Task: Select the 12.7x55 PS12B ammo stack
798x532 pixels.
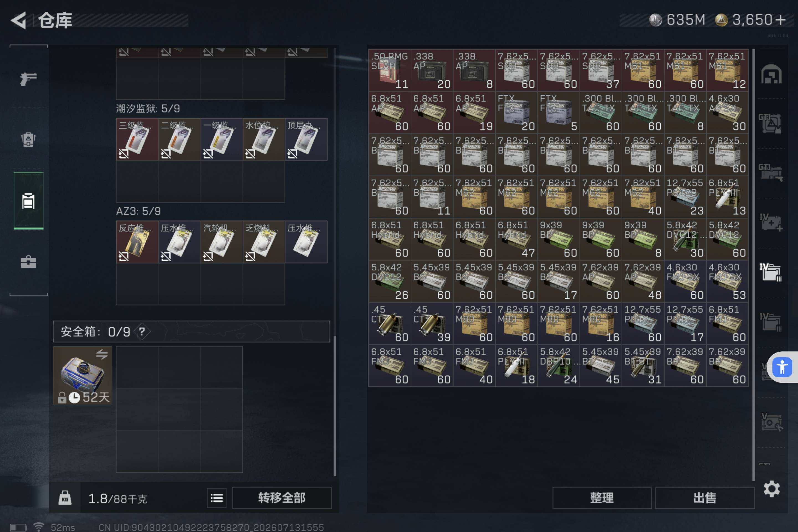Action: coord(685,197)
